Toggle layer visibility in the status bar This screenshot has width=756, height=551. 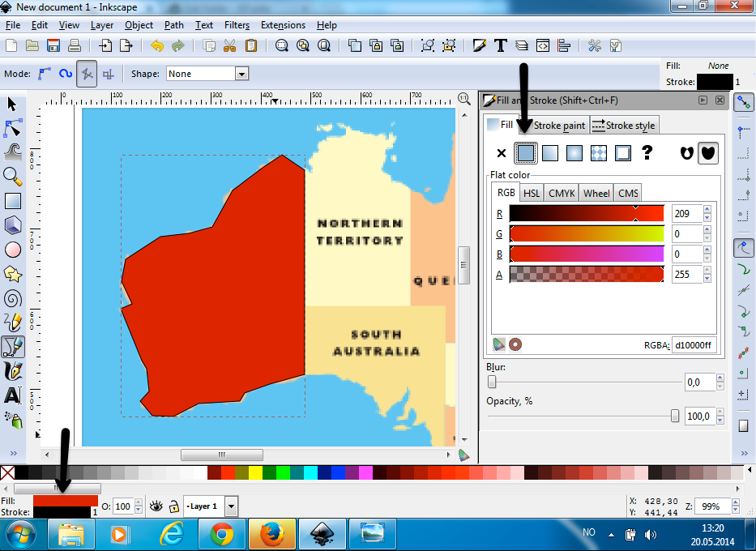(156, 506)
